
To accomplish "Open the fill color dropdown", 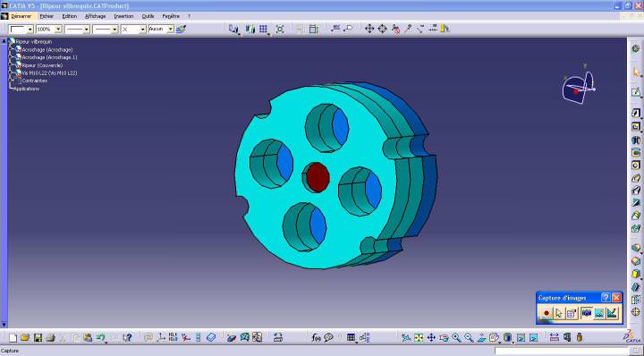I will pos(21,30).
